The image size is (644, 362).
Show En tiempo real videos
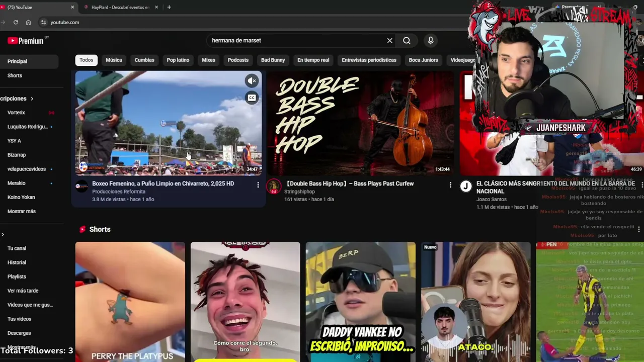click(313, 60)
